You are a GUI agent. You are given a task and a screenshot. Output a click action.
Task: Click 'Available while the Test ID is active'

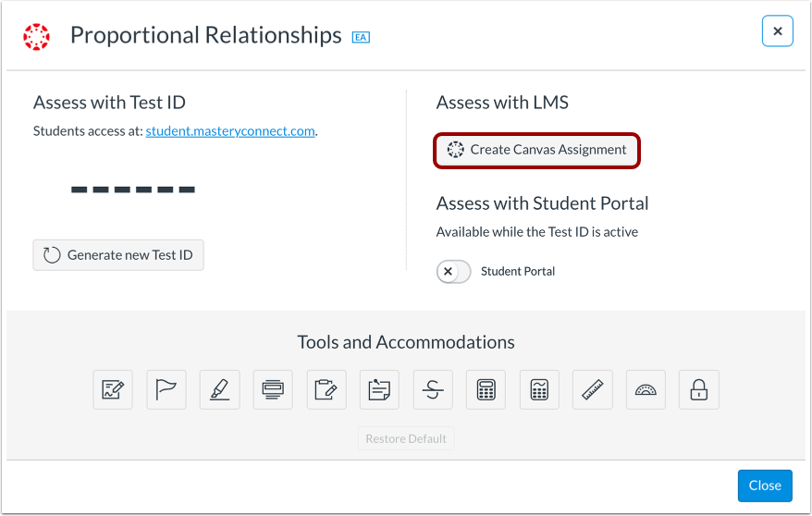click(x=537, y=232)
